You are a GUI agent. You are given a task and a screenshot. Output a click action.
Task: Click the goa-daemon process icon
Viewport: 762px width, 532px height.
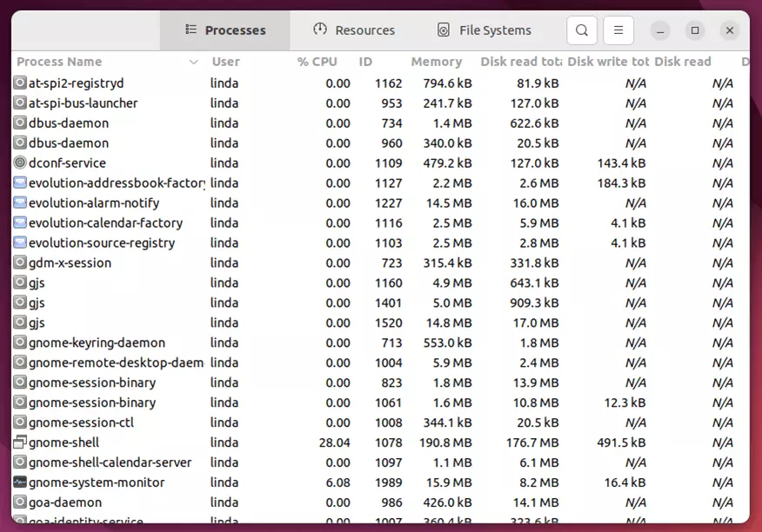coord(19,502)
